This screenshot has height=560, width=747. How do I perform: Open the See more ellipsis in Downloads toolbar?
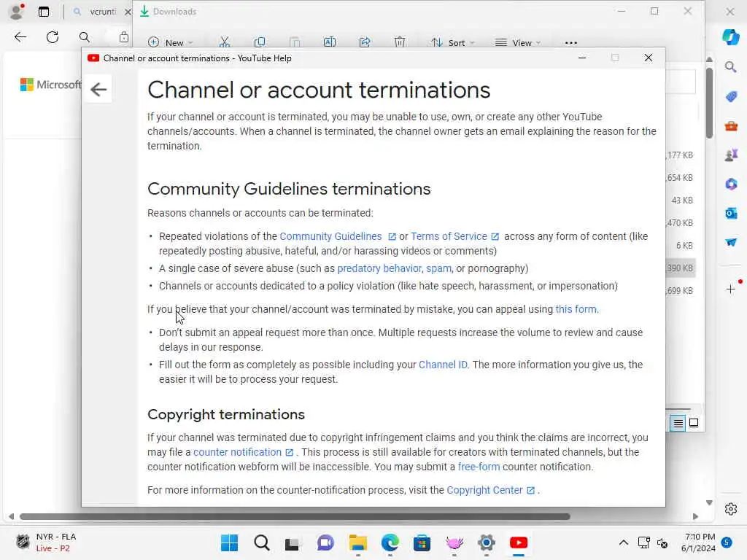(x=570, y=42)
